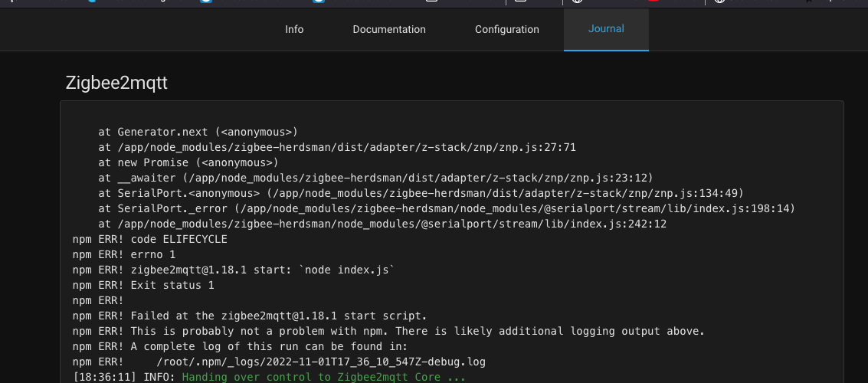The image size is (868, 383).
Task: Click the 'A complete log of this run' line
Action: [x=241, y=347]
